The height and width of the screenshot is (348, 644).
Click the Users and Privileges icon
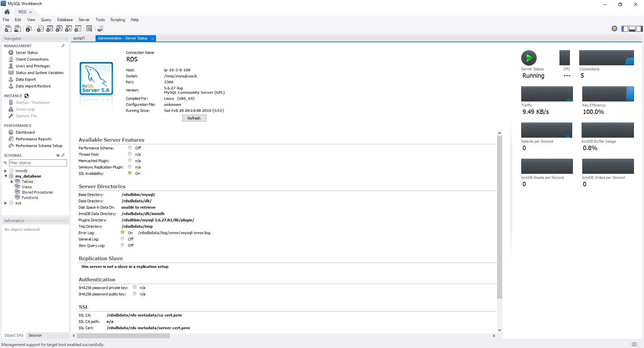click(11, 66)
